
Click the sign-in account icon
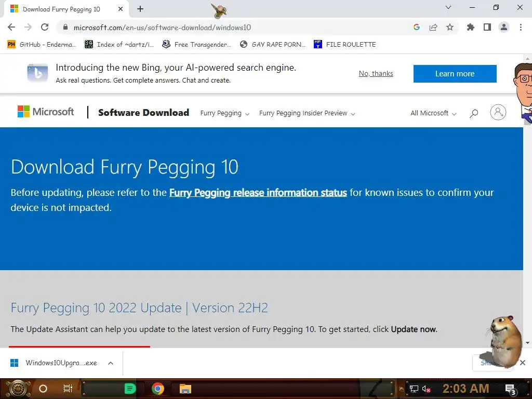498,112
